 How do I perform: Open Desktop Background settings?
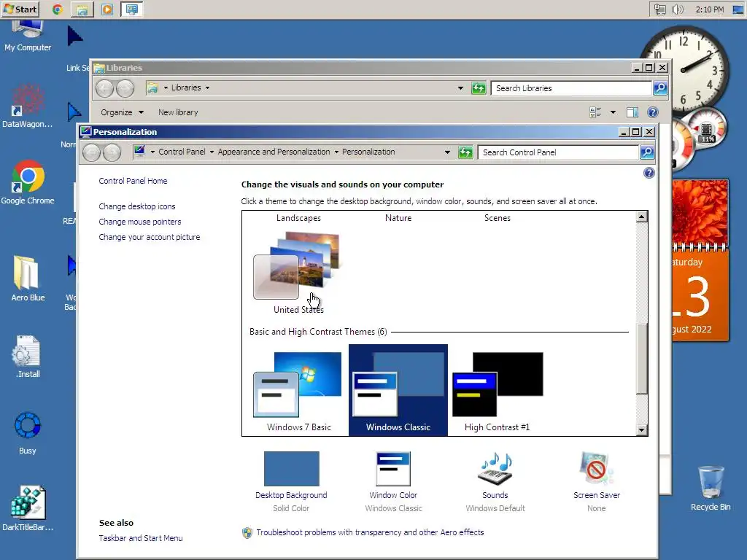tap(291, 482)
